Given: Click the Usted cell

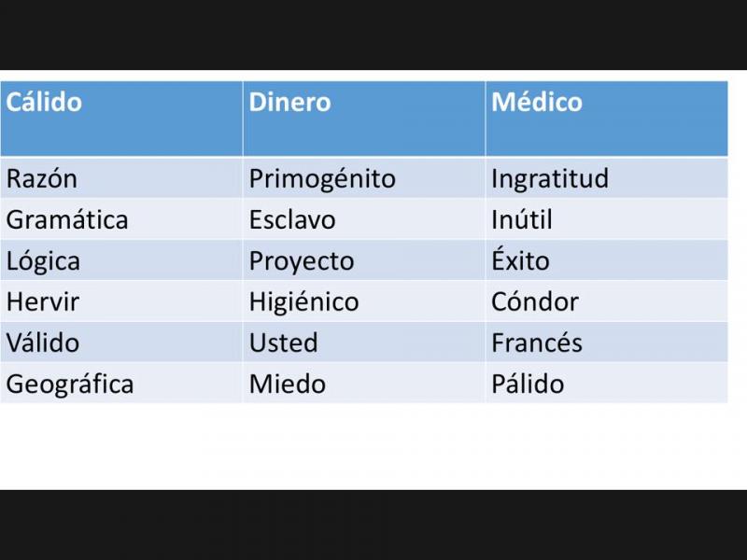Looking at the screenshot, I should [x=364, y=342].
